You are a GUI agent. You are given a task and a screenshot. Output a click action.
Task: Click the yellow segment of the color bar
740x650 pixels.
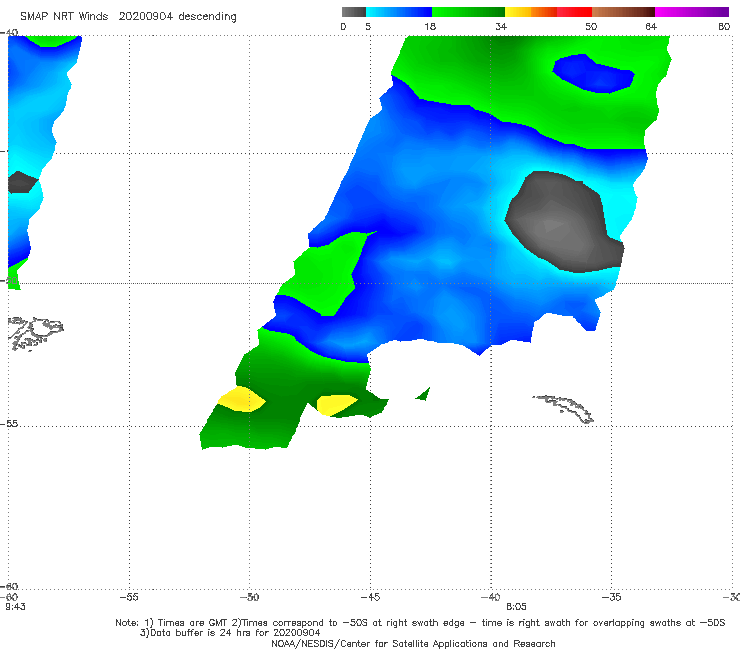click(x=518, y=12)
